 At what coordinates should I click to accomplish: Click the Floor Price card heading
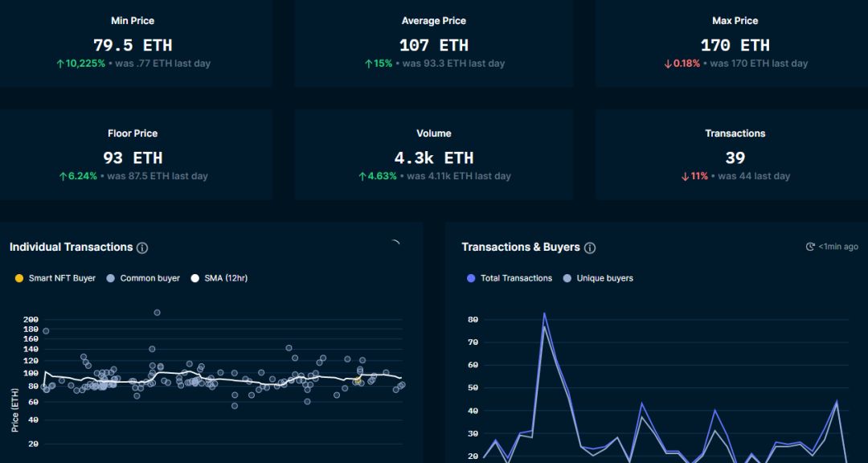pos(133,133)
